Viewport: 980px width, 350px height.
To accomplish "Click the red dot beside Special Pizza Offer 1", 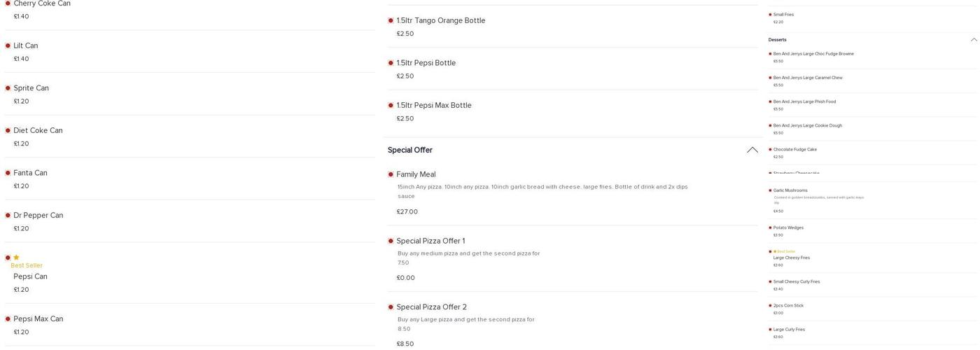I will pyautogui.click(x=391, y=241).
